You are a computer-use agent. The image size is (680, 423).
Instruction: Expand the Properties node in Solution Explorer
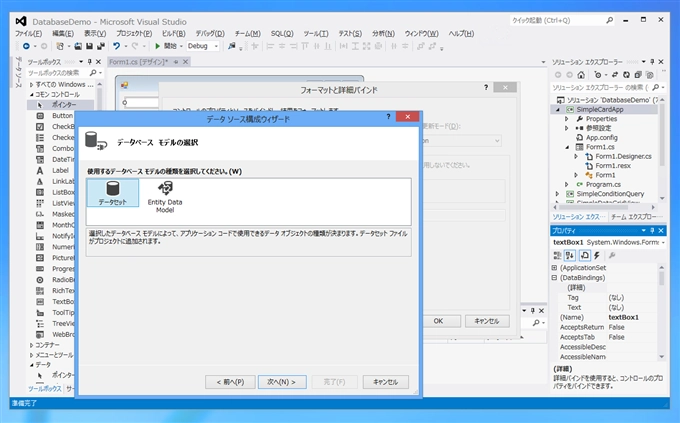(566, 119)
